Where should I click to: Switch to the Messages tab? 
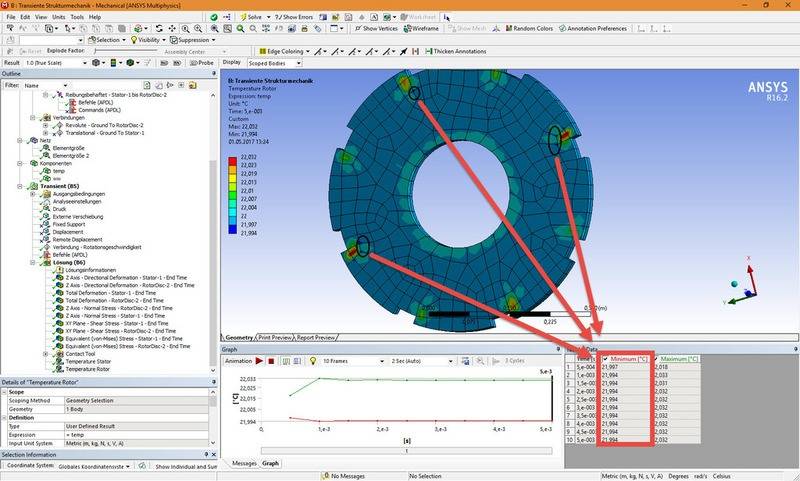[x=244, y=463]
